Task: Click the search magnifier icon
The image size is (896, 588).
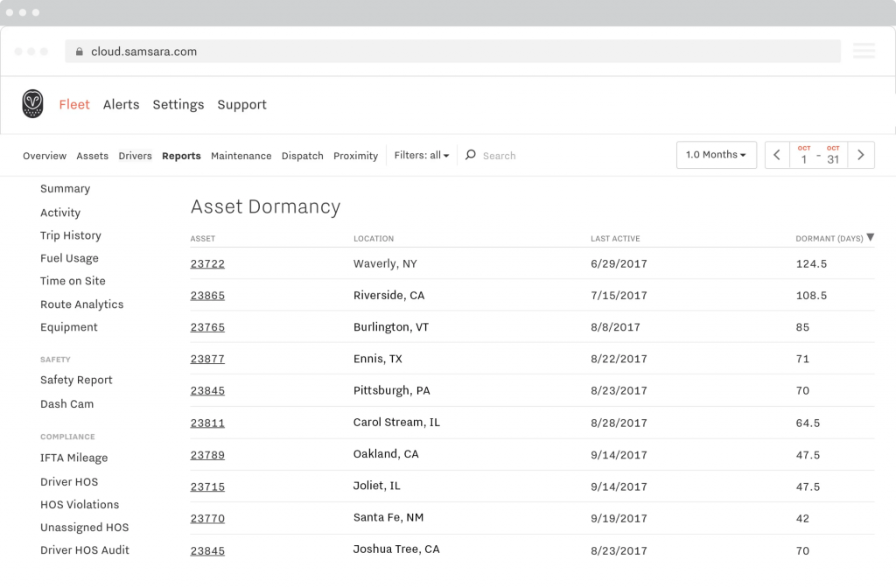Action: click(x=471, y=155)
